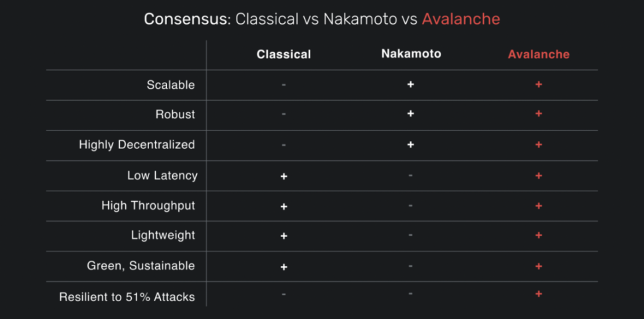Click the Highly Decentralized row label
Viewport: 644px width, 319px height.
pyautogui.click(x=137, y=144)
